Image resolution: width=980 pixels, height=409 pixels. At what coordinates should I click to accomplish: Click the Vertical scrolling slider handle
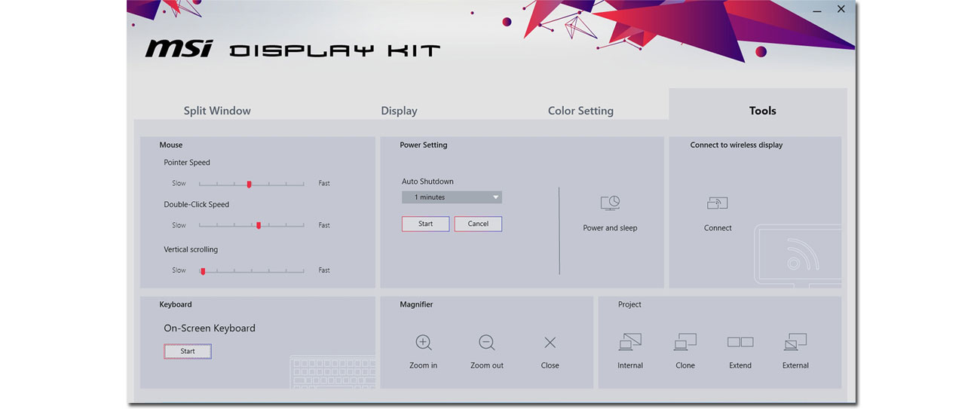point(203,270)
